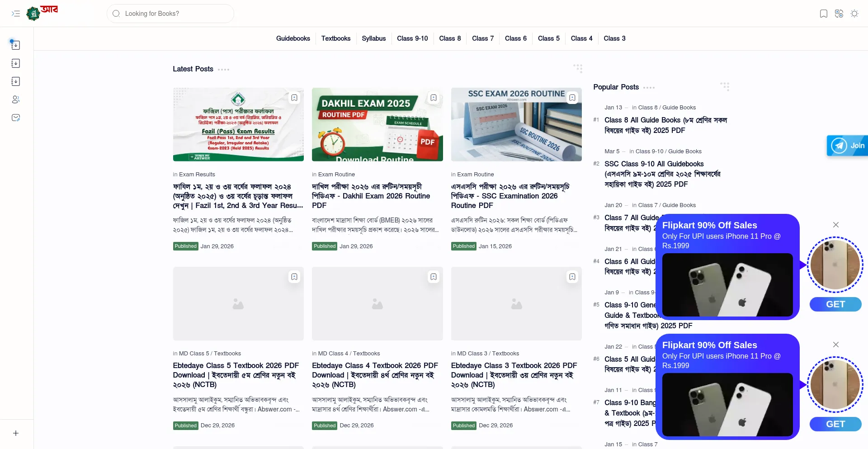Viewport: 868px width, 449px height.
Task: Open Exam Routine category above the Dakhil post
Action: [x=336, y=175]
